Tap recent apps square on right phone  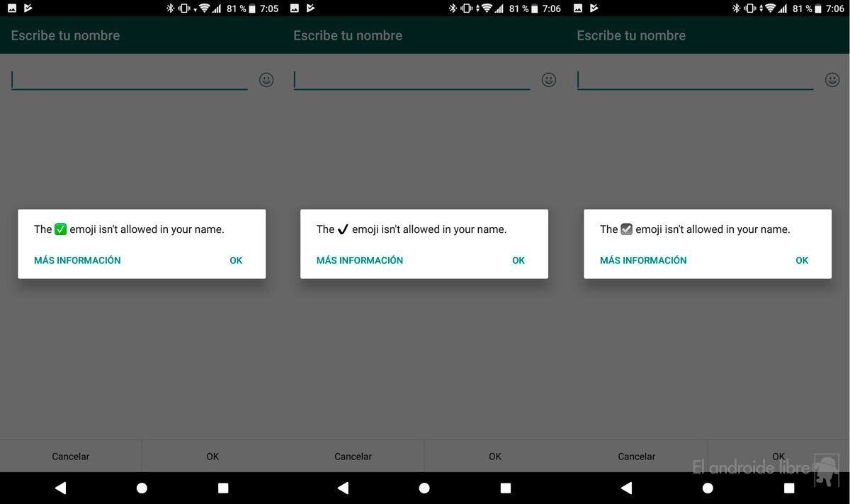[x=789, y=488]
